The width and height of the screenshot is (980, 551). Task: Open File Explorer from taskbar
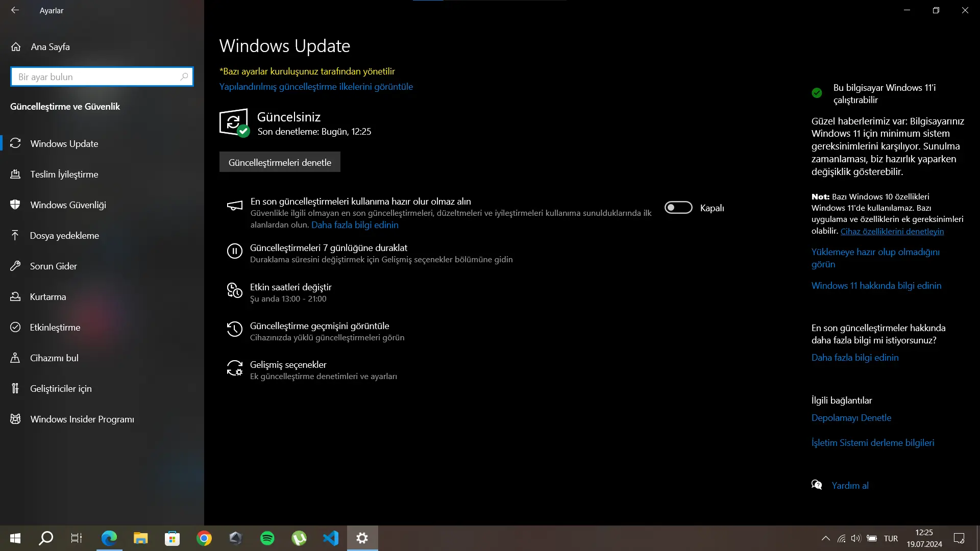141,538
